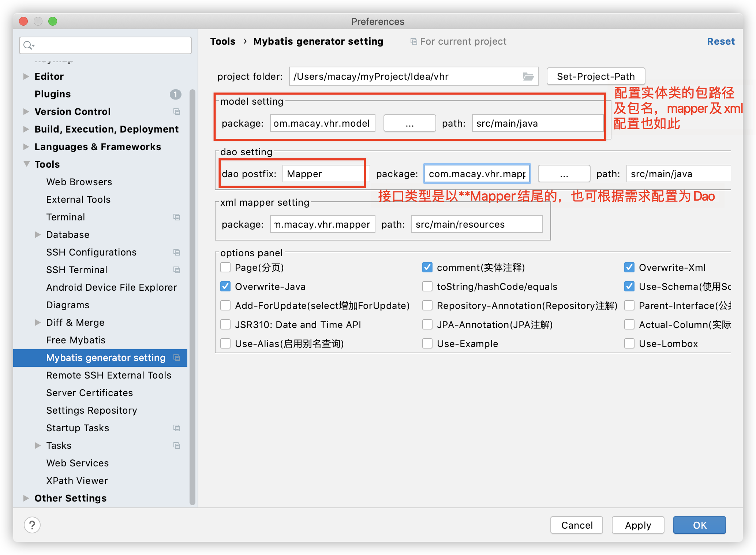Click the project icon next to Startup Tasks

pos(177,428)
